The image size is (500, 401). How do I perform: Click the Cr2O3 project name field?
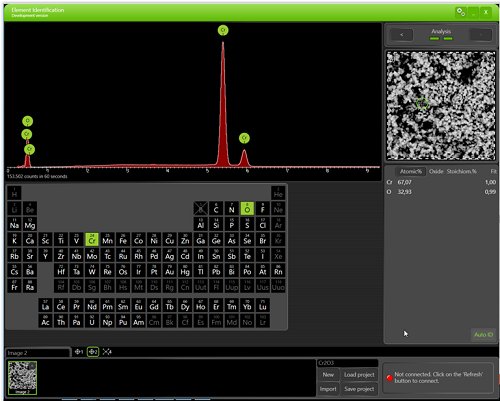coord(347,363)
